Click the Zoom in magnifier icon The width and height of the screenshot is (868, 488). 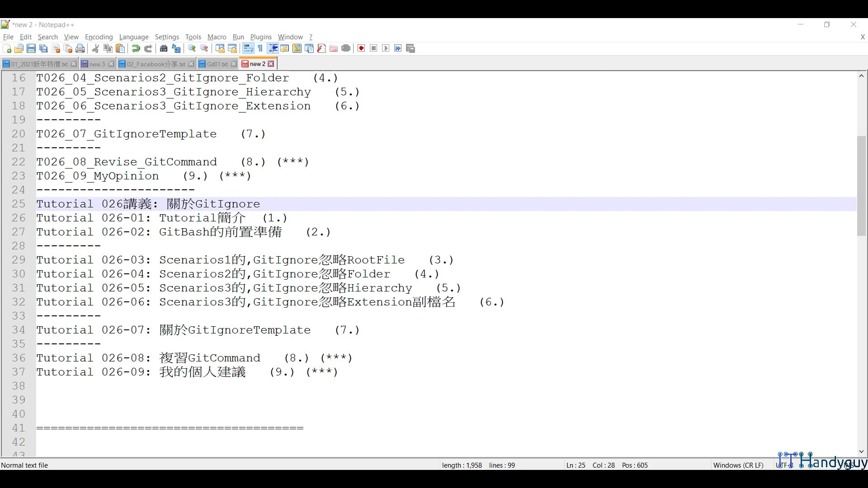click(x=192, y=48)
